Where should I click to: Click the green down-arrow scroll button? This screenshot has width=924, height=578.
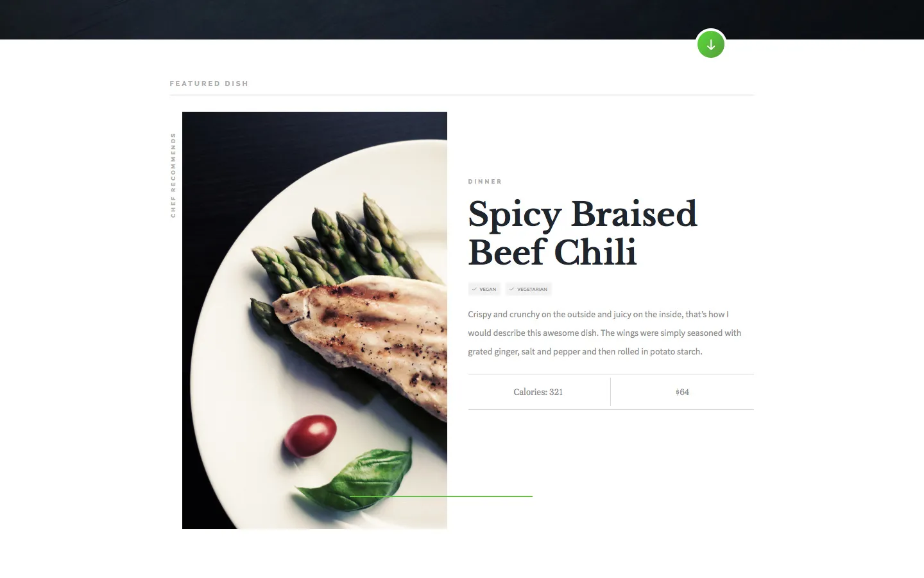click(x=710, y=44)
